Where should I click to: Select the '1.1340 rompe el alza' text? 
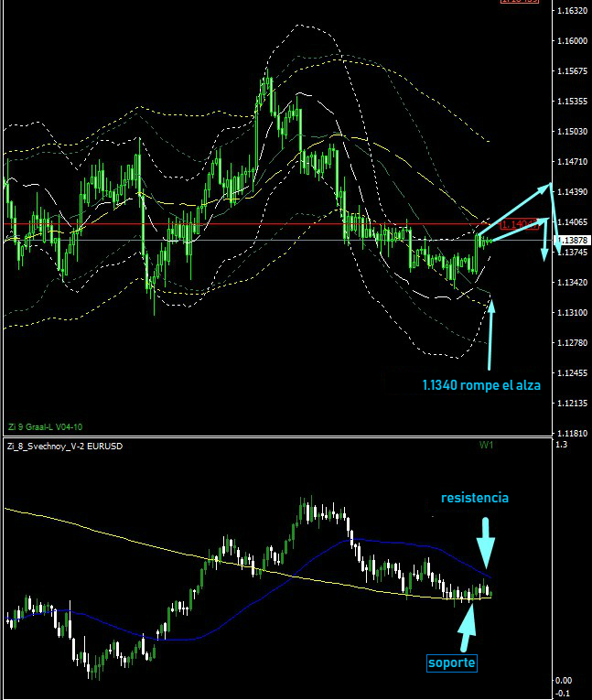(481, 385)
